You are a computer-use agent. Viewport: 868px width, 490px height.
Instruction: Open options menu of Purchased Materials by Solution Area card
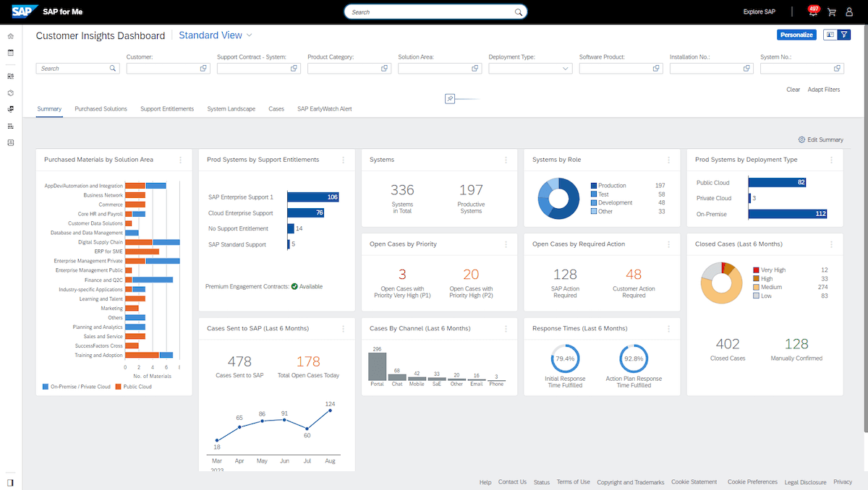(181, 160)
